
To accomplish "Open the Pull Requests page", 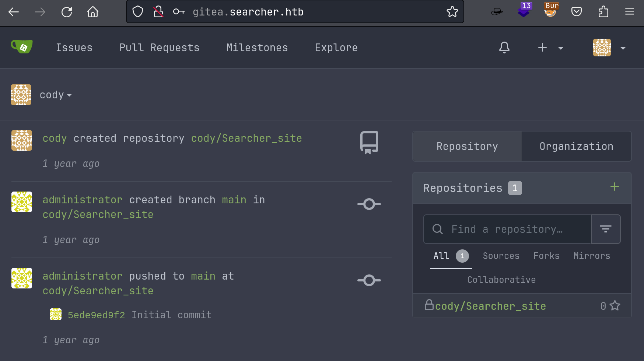I will tap(160, 48).
